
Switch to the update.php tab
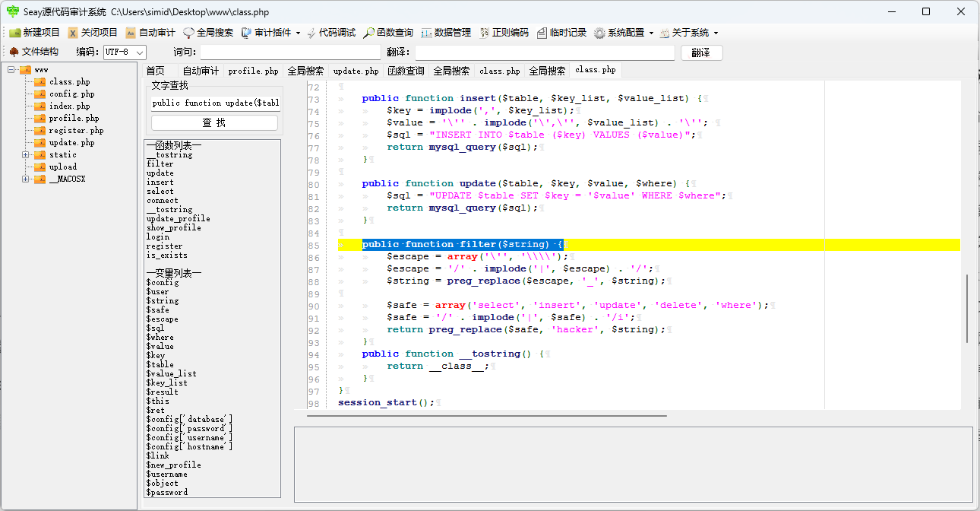click(356, 70)
